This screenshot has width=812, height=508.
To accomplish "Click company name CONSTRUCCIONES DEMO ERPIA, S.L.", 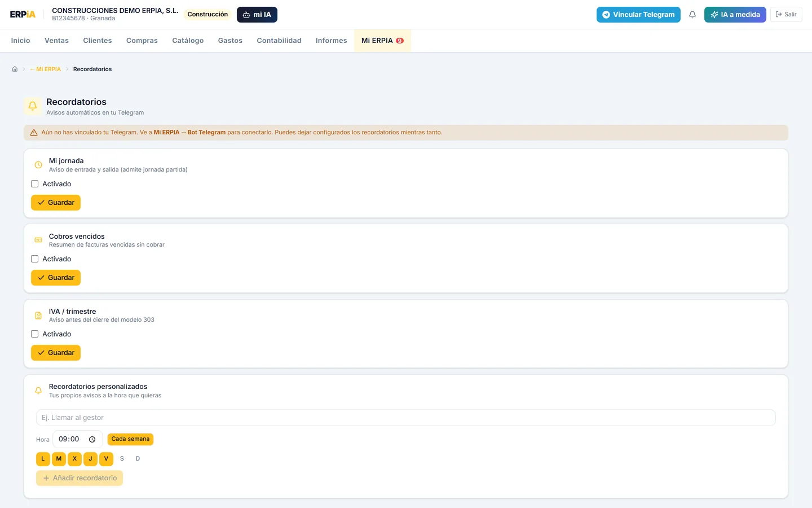I will (115, 11).
